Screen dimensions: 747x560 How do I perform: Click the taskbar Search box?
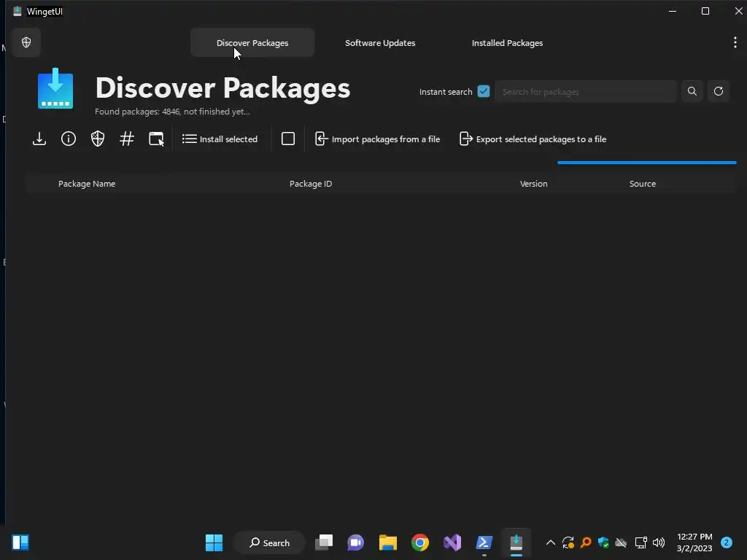pos(269,542)
